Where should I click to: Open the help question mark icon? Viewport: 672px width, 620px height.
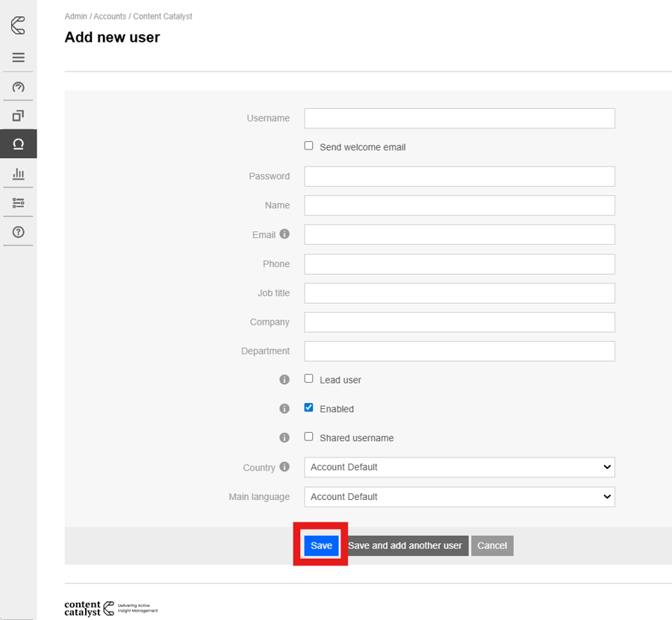tap(18, 232)
